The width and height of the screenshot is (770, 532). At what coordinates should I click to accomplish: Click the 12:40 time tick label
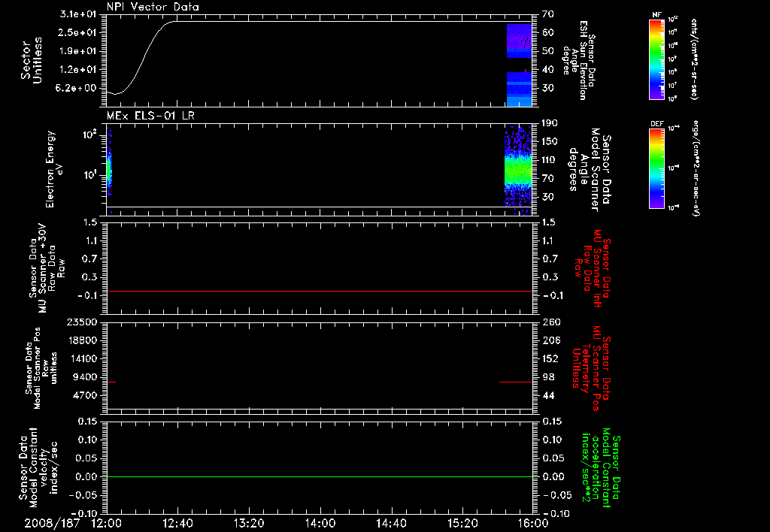177,523
